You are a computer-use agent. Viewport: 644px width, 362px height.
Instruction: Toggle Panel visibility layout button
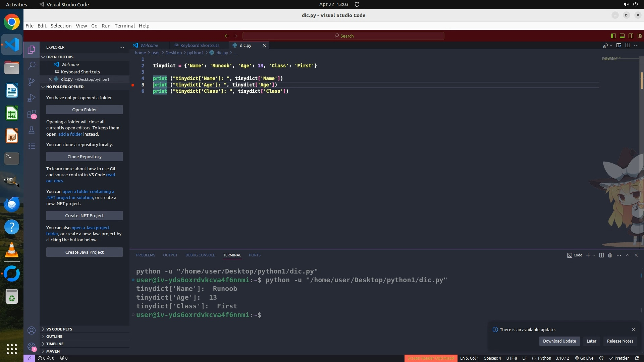[x=622, y=36]
